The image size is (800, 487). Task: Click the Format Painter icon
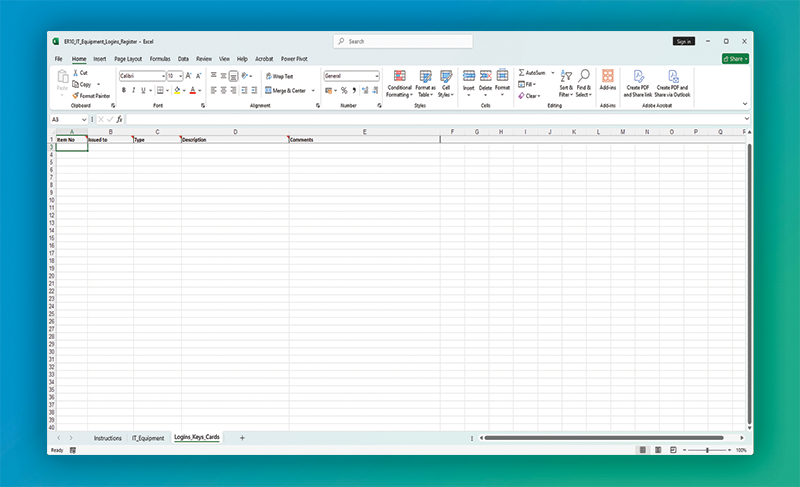pyautogui.click(x=76, y=95)
